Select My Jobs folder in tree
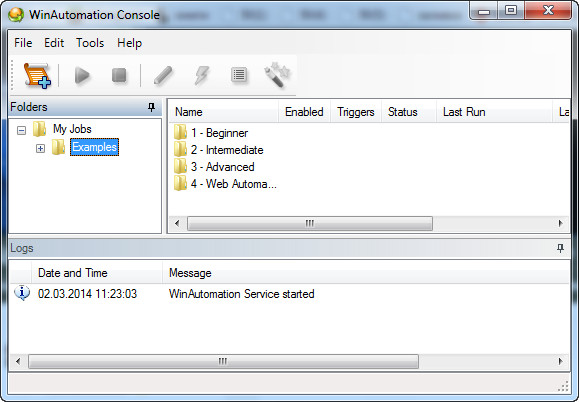The image size is (579, 402). click(x=72, y=129)
